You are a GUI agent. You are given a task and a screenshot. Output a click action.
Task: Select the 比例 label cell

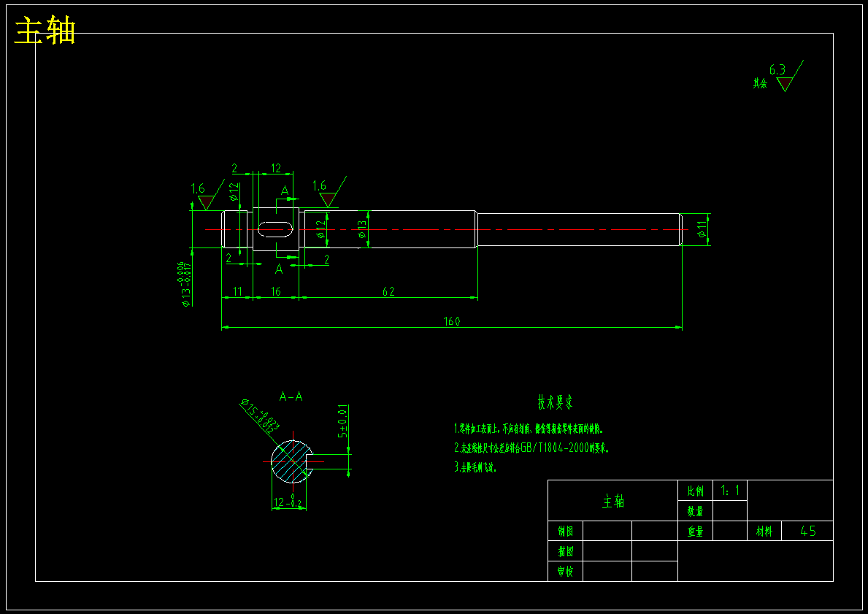(x=695, y=491)
